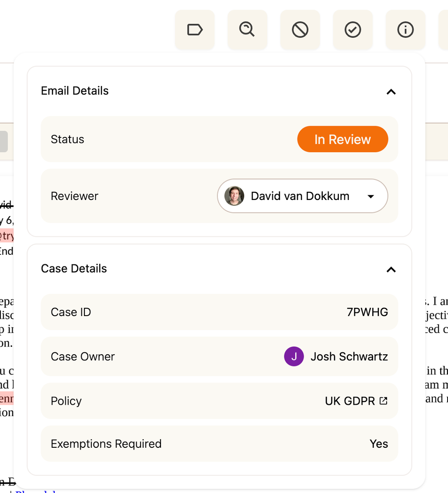Open the search magnifier tool
Screen dimensions: 448x493
pos(247,30)
